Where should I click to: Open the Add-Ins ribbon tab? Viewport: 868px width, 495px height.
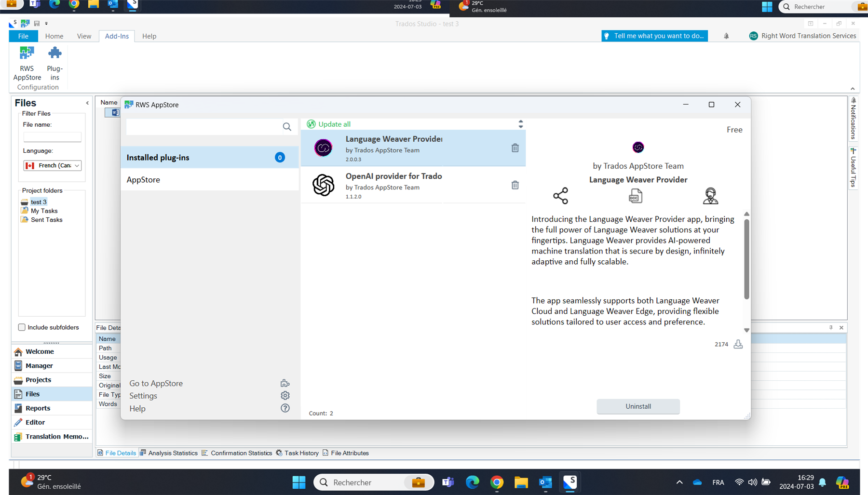click(117, 36)
